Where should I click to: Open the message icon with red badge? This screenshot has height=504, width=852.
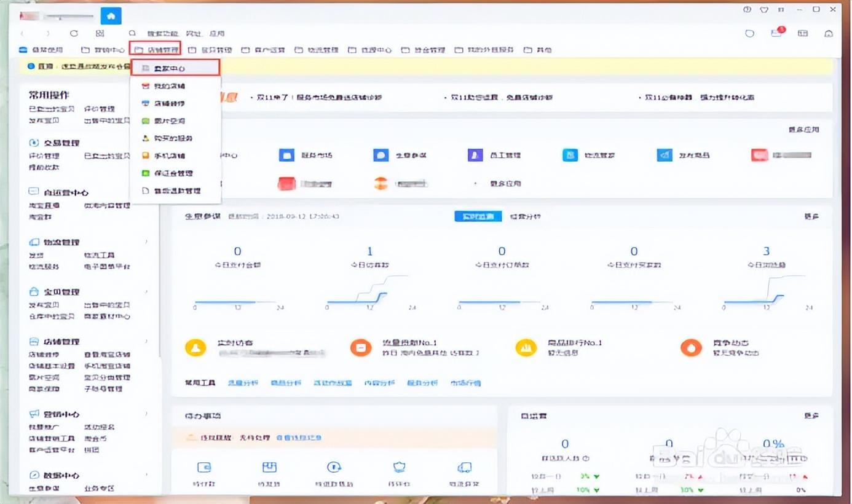[776, 33]
